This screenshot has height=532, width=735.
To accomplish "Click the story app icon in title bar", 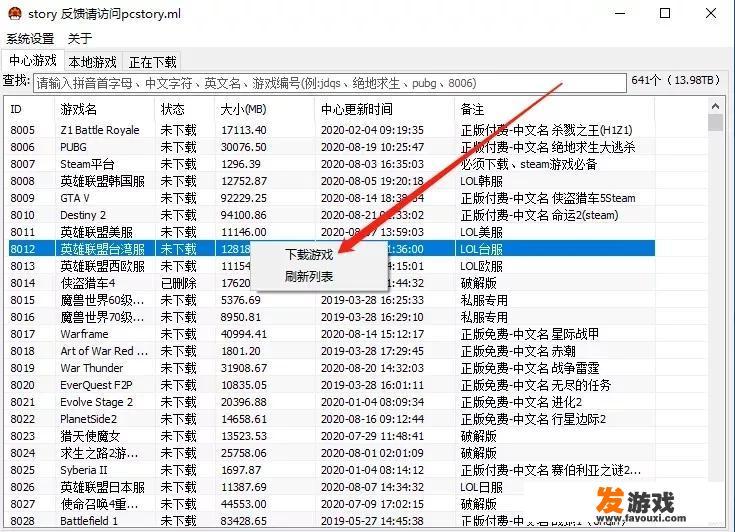I will point(15,13).
